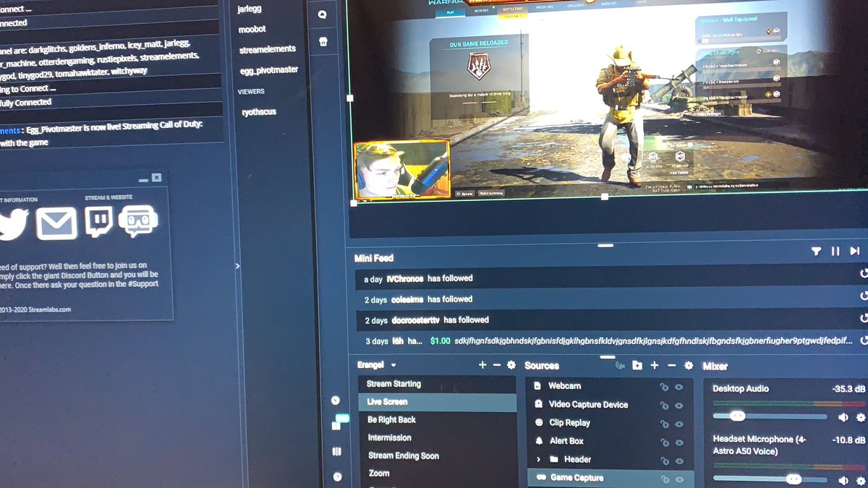868x488 pixels.
Task: Select the Game Capture source row
Action: [610, 478]
